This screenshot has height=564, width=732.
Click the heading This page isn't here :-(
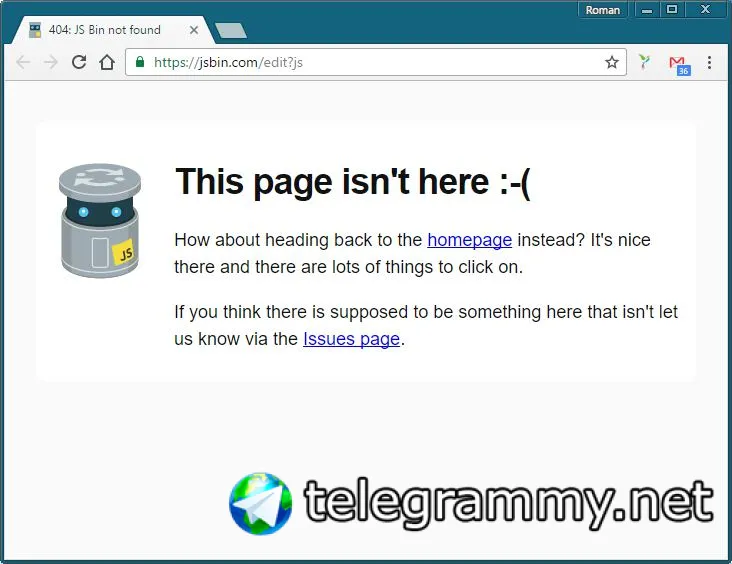click(353, 182)
